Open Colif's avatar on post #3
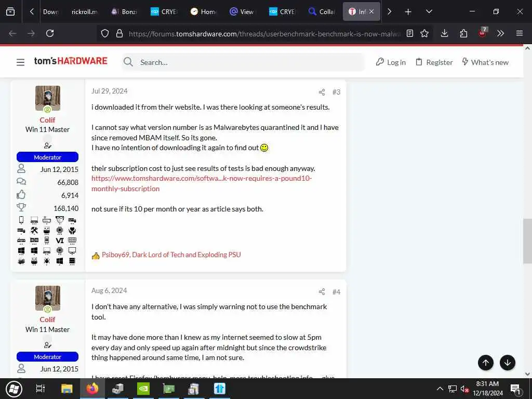Image resolution: width=532 pixels, height=399 pixels. coord(48,98)
